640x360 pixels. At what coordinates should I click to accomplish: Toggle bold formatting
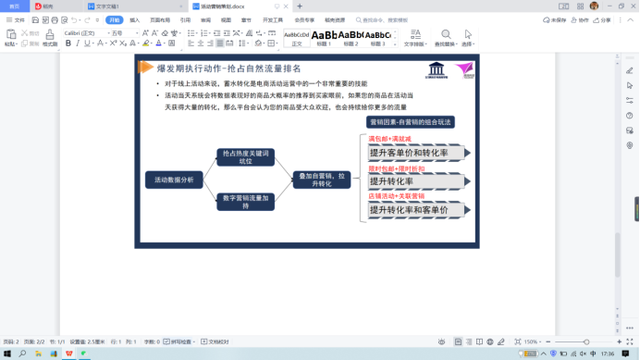tap(68, 43)
